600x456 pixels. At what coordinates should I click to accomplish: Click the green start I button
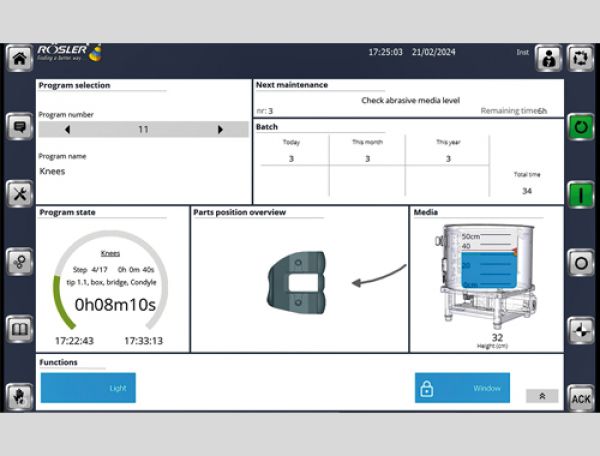coord(581,195)
